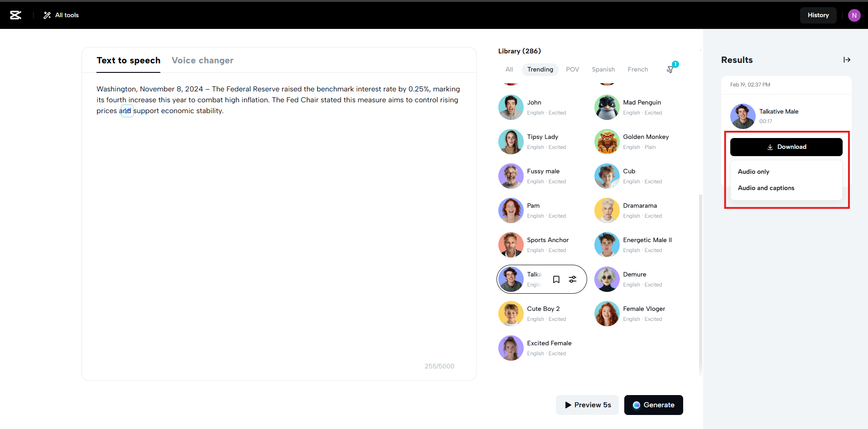Viewport: 868px width, 429px height.
Task: Click the Feb 19, 02:37 PM timestamp
Action: pyautogui.click(x=750, y=85)
